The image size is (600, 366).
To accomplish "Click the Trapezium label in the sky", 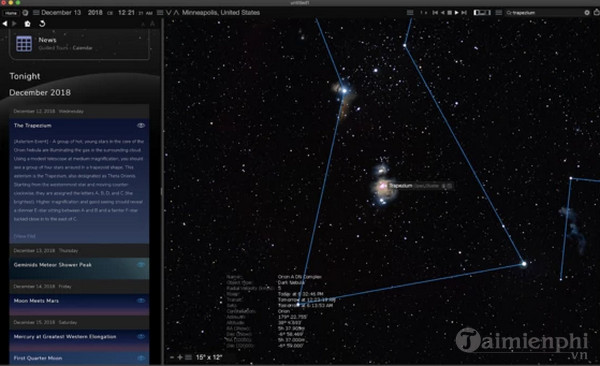I will 400,186.
